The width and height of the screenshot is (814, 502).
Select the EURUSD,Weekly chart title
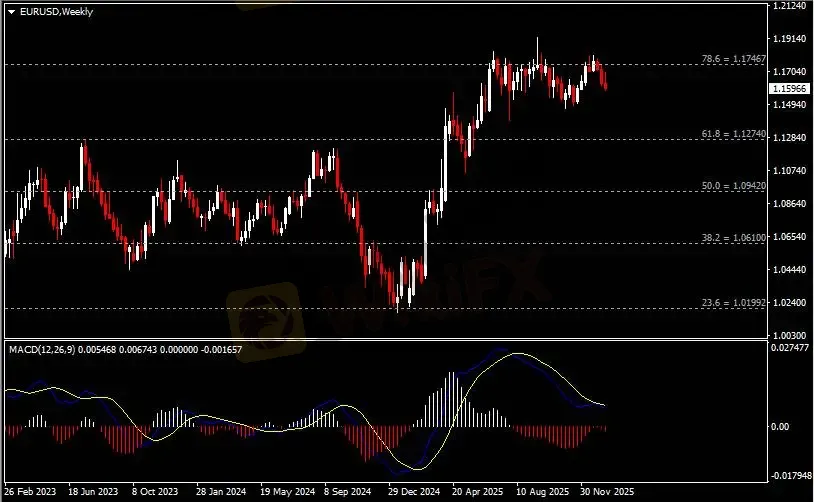click(x=52, y=10)
